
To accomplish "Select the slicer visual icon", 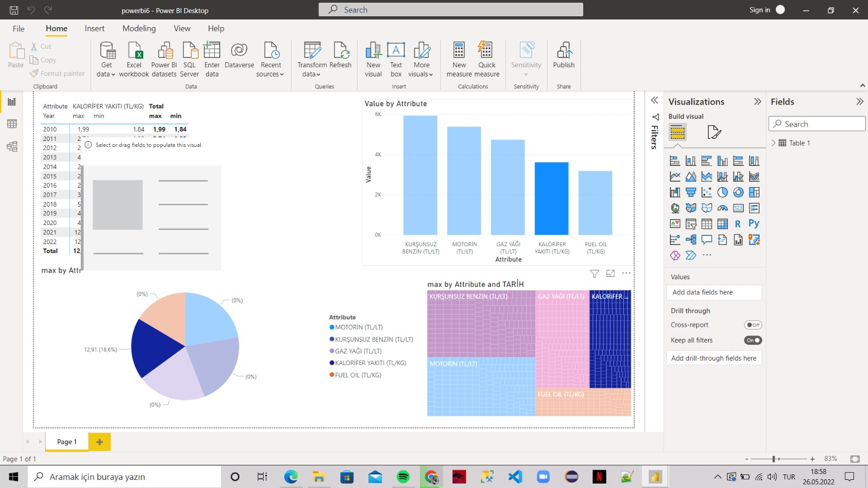I will click(691, 223).
